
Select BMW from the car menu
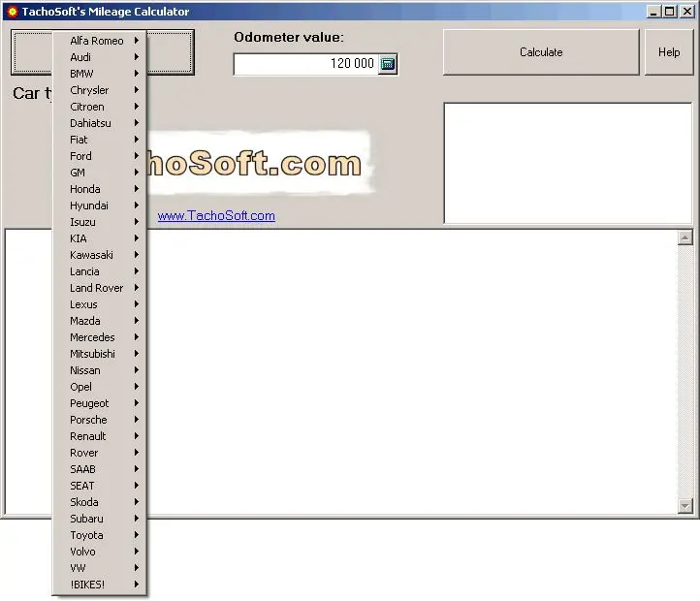[82, 74]
